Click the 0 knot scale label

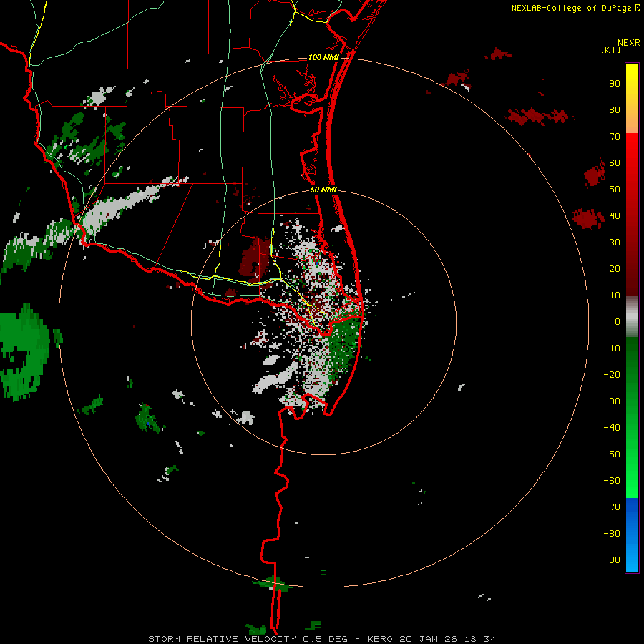point(618,321)
